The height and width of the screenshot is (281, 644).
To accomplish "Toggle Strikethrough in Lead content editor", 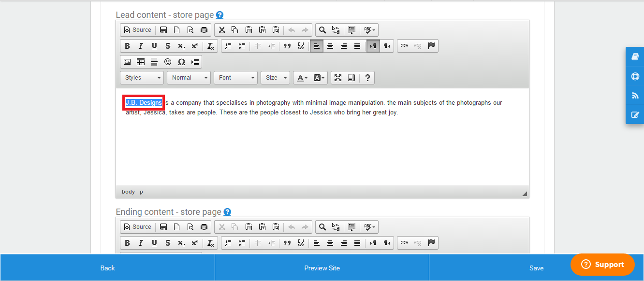I will coord(168,46).
